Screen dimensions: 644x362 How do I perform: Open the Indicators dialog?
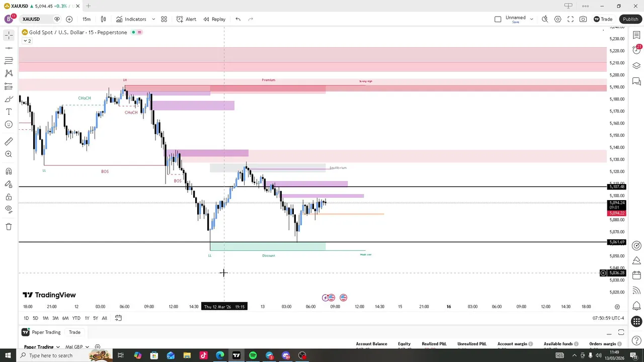pyautogui.click(x=131, y=19)
